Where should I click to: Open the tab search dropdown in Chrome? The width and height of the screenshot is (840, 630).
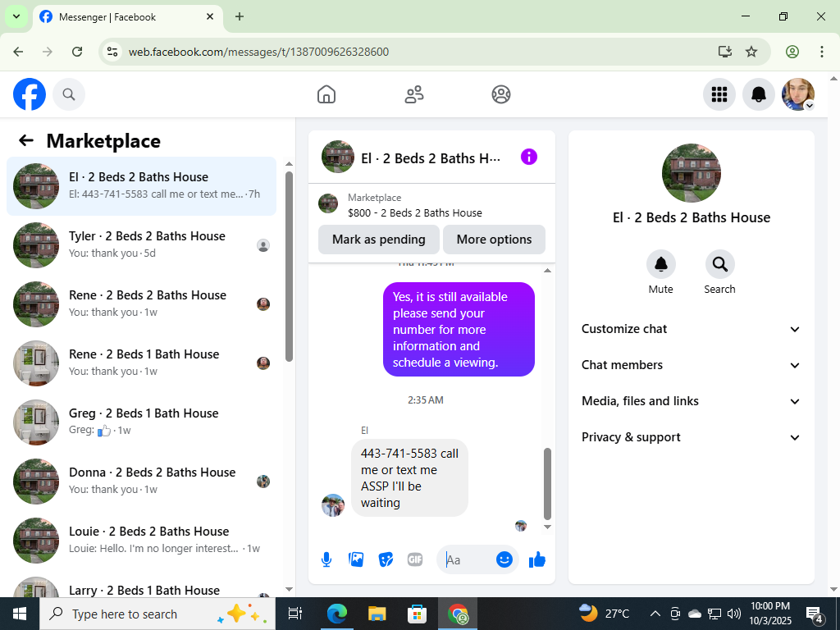(x=16, y=16)
